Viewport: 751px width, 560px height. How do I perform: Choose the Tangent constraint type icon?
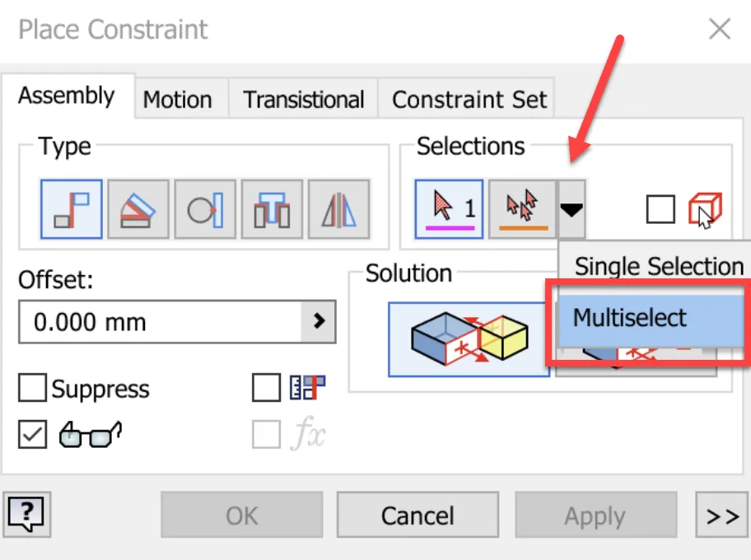(205, 209)
